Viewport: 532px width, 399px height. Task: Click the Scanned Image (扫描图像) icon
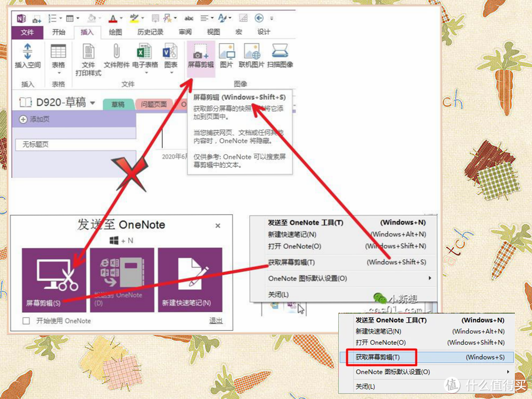(x=280, y=51)
